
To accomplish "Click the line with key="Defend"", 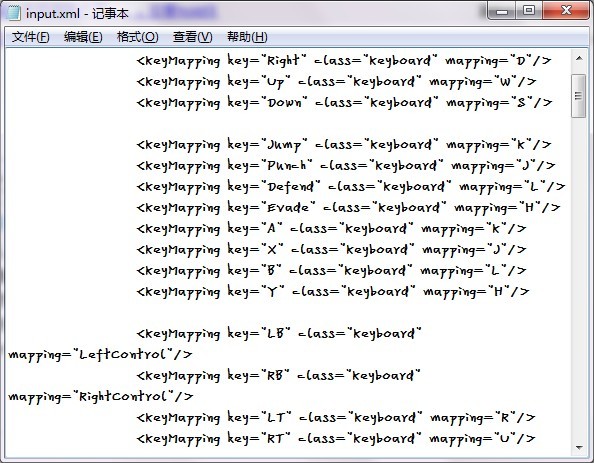I will [351, 187].
